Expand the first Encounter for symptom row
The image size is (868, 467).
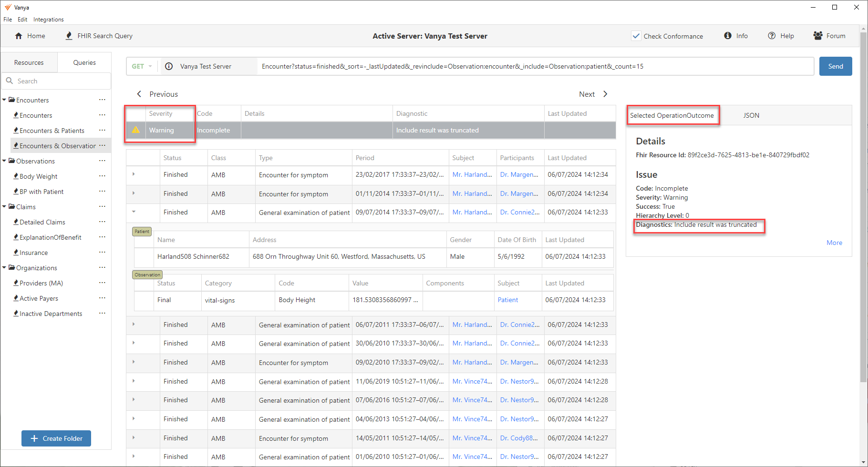[134, 174]
